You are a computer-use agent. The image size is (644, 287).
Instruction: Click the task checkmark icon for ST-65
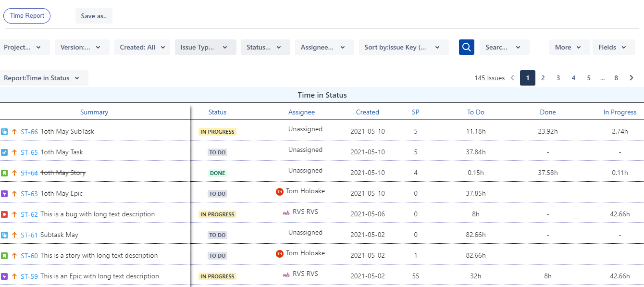(x=4, y=152)
